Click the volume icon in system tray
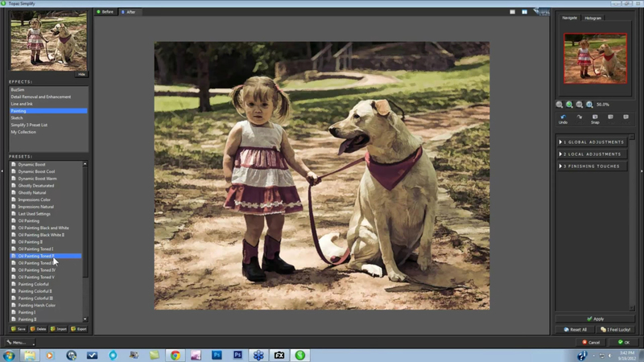Image resolution: width=644 pixels, height=362 pixels. coord(610,356)
